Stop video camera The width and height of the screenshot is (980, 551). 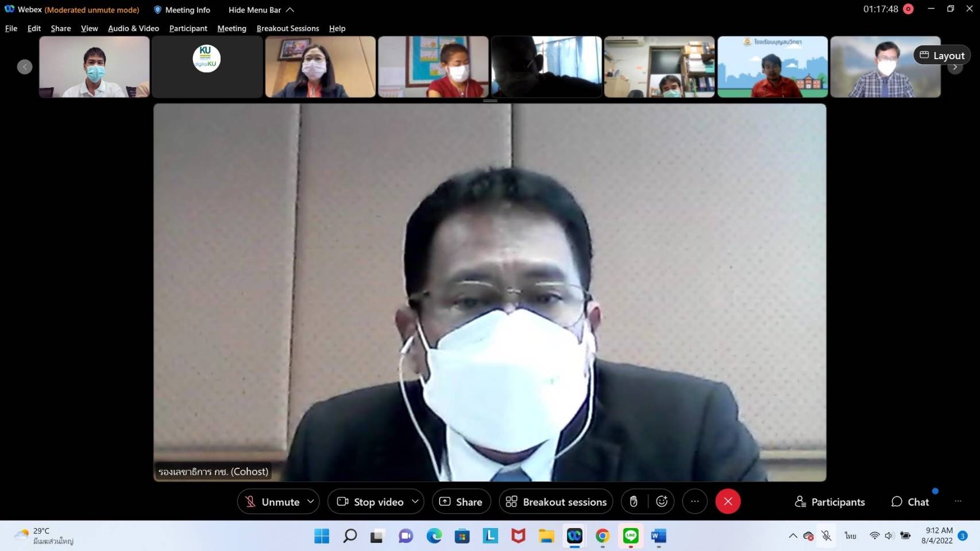coord(370,502)
